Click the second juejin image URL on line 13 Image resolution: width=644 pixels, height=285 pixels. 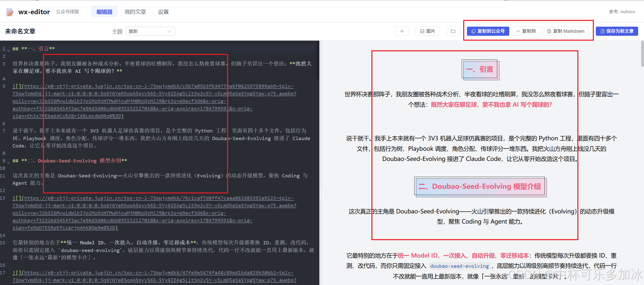point(154,213)
